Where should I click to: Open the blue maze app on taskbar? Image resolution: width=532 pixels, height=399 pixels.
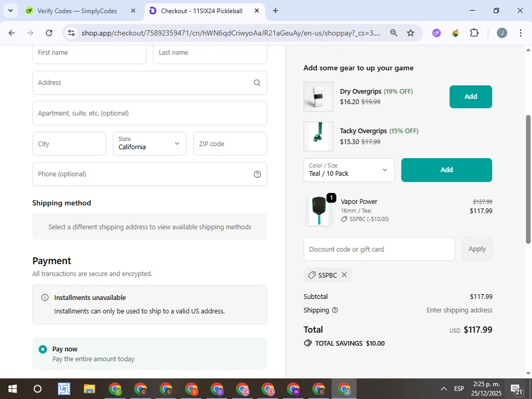tap(64, 389)
